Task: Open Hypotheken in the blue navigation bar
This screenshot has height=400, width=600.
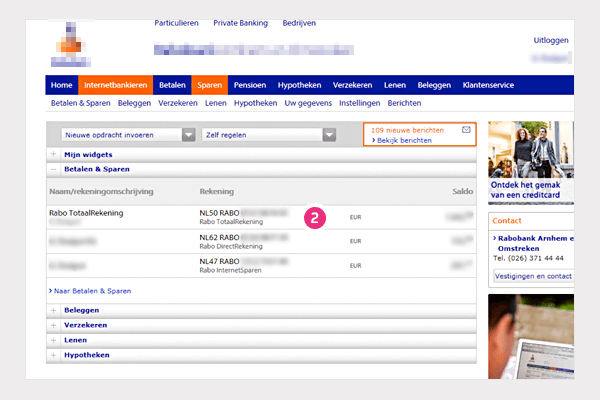Action: coord(299,85)
